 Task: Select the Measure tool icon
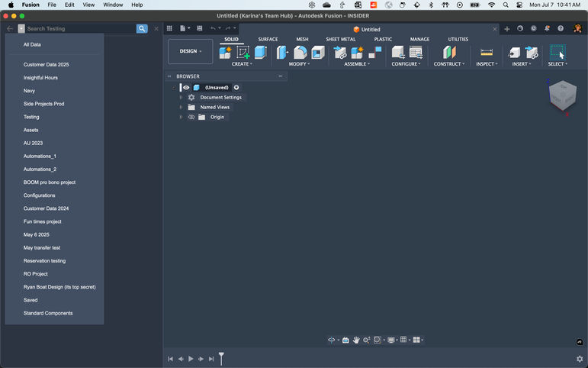pyautogui.click(x=487, y=53)
